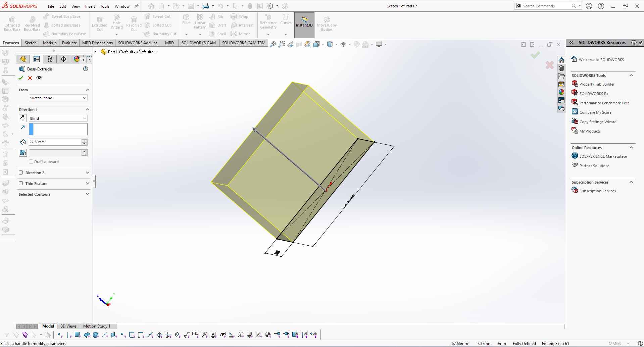644x347 pixels.
Task: Open View Settings monitor icon
Action: click(379, 44)
